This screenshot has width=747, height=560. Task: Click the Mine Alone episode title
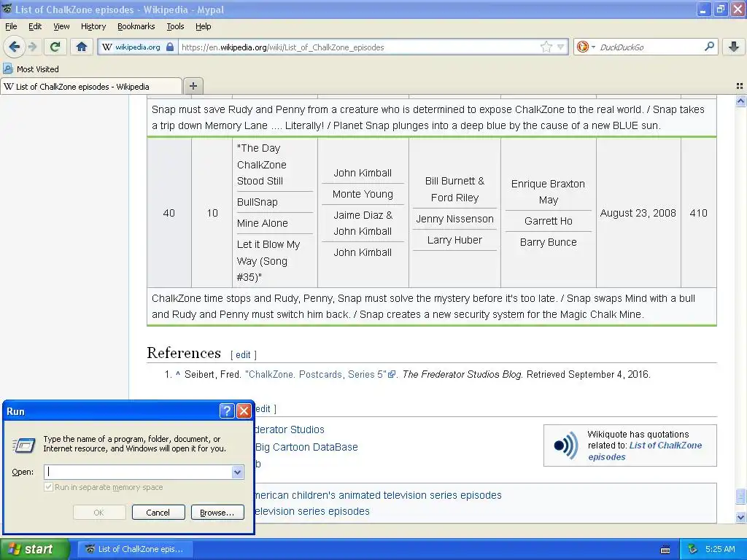(263, 223)
